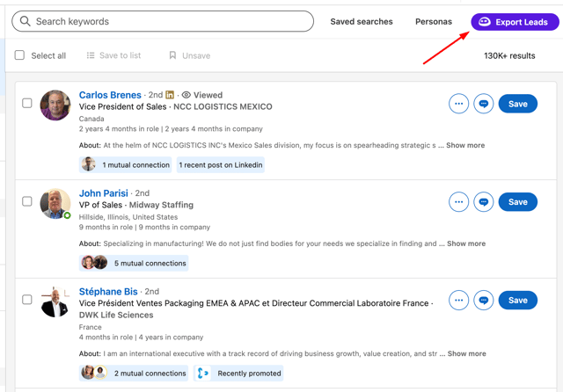Image resolution: width=563 pixels, height=392 pixels.
Task: Click 1 mutual connection chip
Action: click(x=125, y=165)
